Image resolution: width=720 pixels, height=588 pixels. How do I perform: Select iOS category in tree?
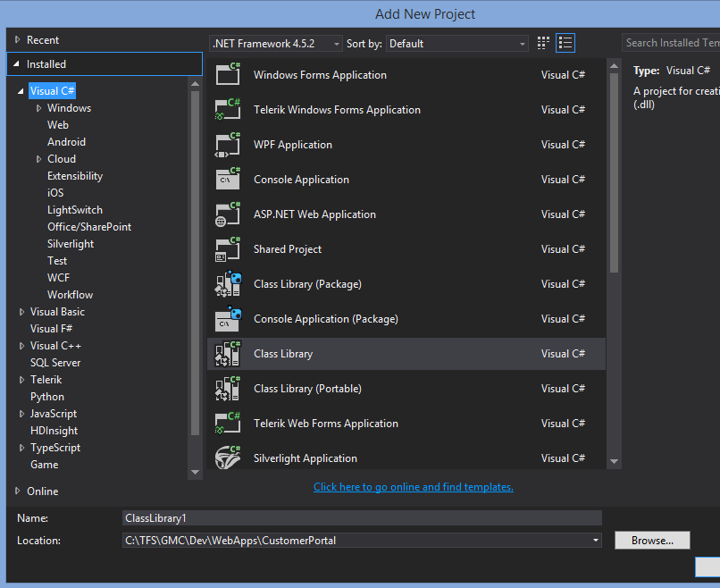[x=55, y=193]
